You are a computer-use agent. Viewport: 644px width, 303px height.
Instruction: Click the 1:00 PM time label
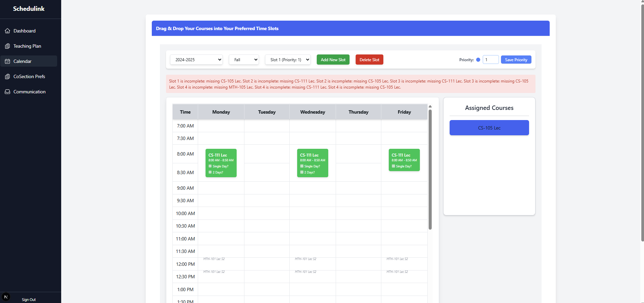click(x=185, y=289)
